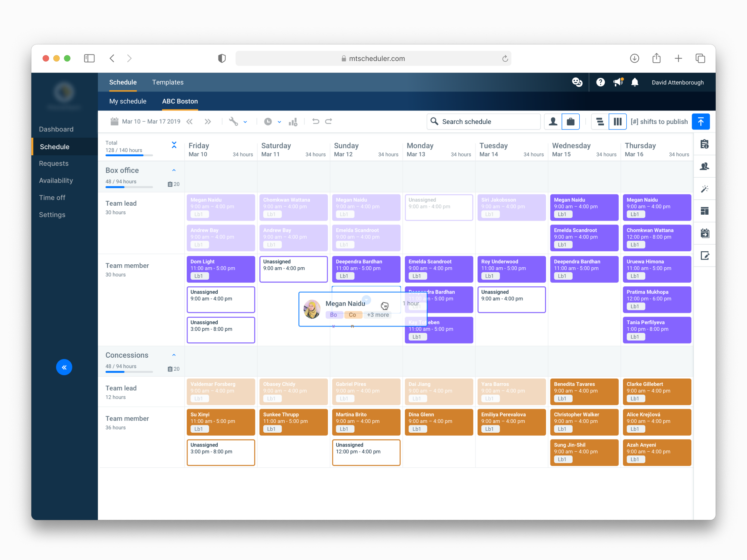Viewport: 747px width, 560px height.
Task: Open the announcements megaphone icon
Action: tap(618, 82)
